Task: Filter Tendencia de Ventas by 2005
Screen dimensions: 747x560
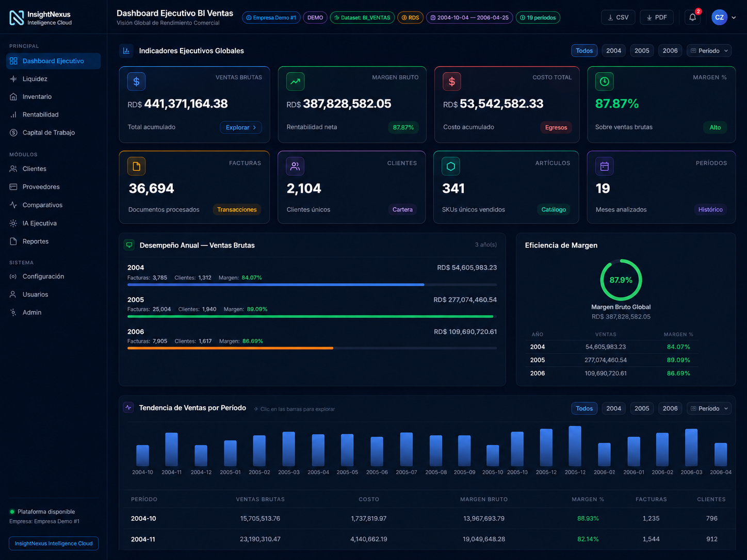Action: pyautogui.click(x=642, y=408)
